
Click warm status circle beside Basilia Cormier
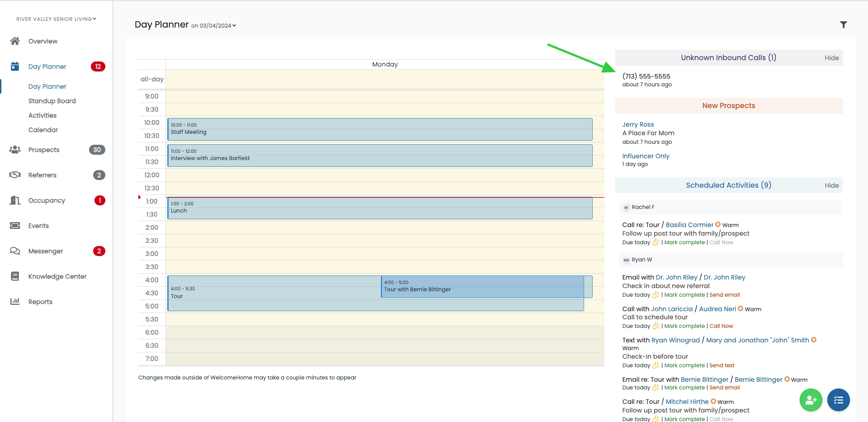[718, 224]
